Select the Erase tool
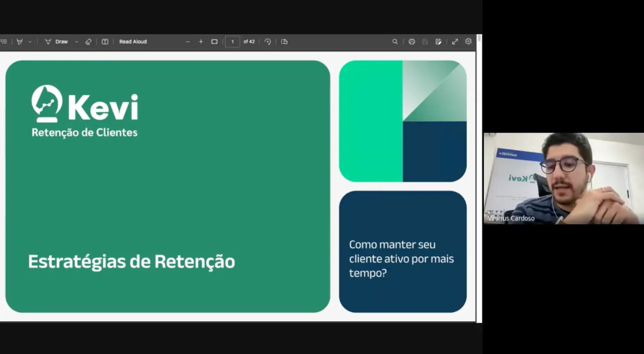The image size is (644, 354). (x=88, y=42)
